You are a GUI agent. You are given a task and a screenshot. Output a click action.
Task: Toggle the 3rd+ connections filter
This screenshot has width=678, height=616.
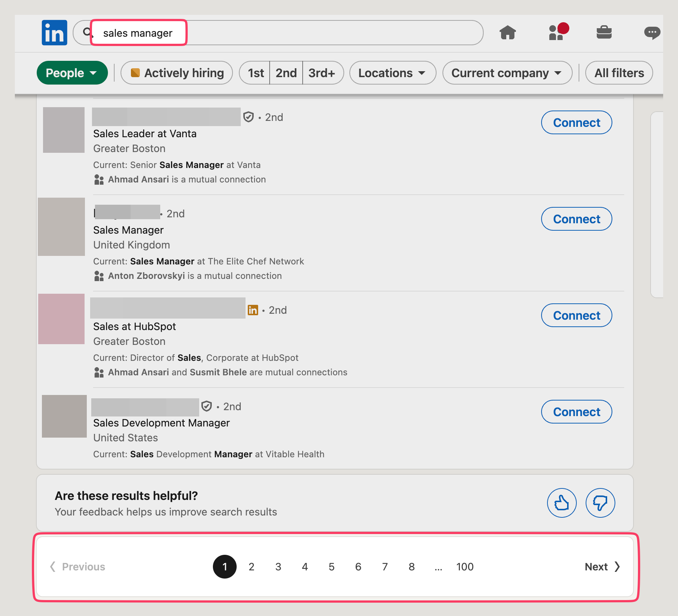[322, 73]
